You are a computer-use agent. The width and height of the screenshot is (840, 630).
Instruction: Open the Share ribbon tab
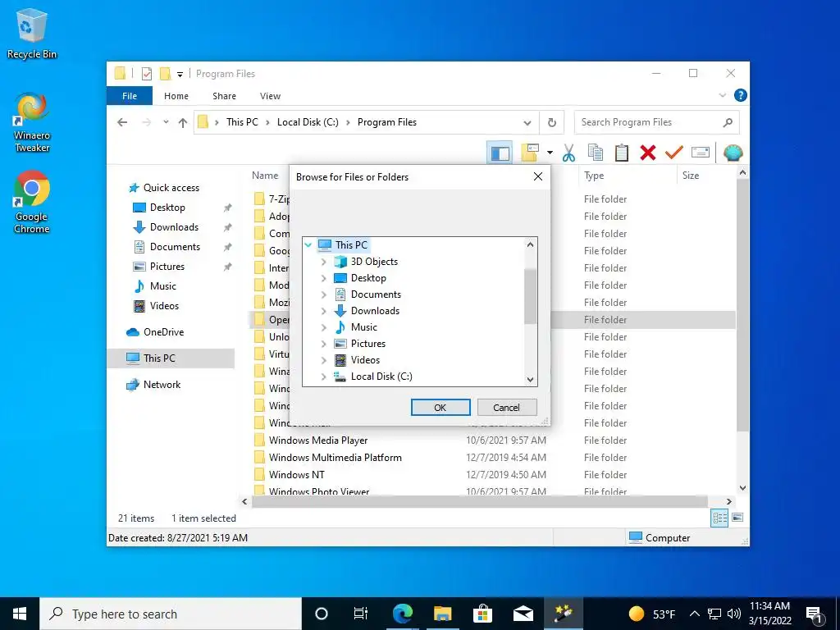point(224,96)
